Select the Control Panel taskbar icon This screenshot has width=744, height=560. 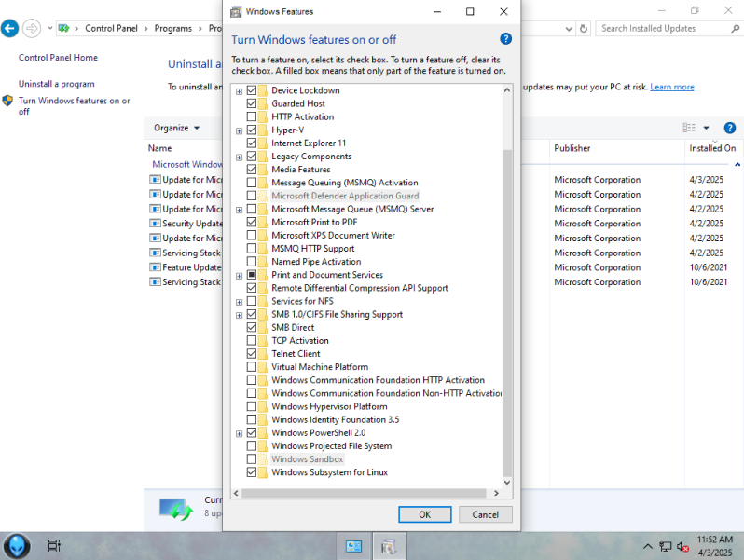(x=353, y=546)
